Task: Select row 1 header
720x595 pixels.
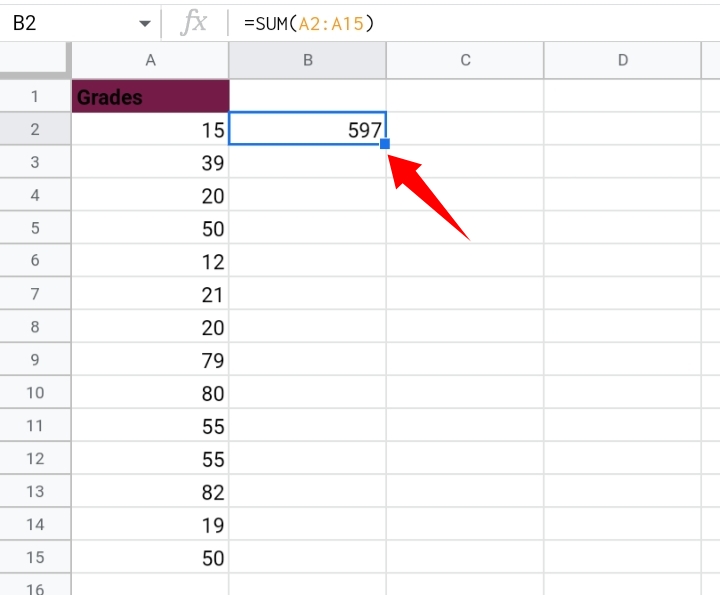Action: point(35,96)
